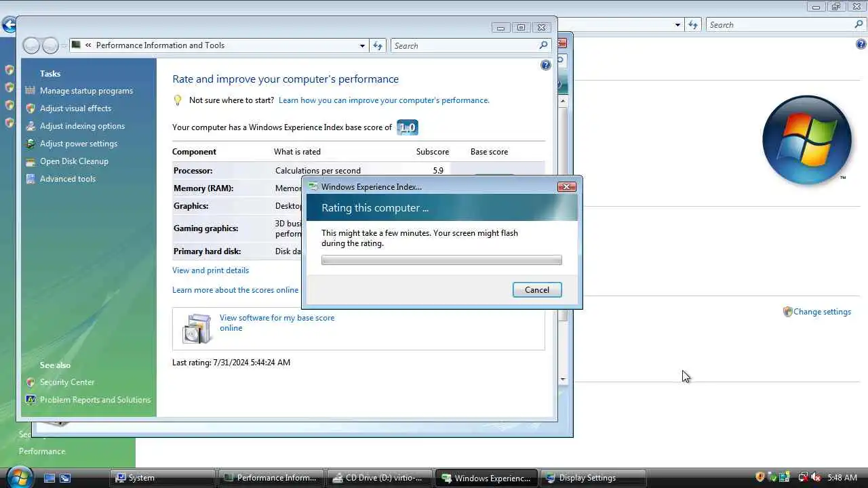The height and width of the screenshot is (488, 868).
Task: Click the Last rating date text
Action: (231, 363)
